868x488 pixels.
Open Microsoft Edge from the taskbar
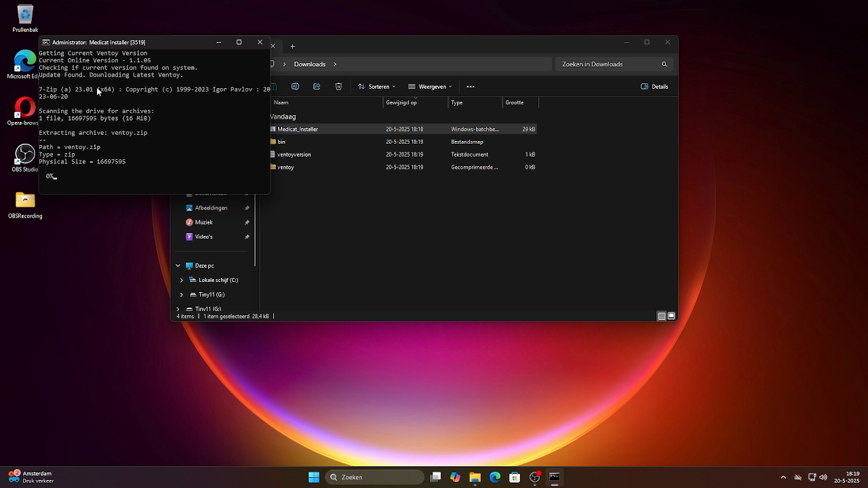point(495,477)
